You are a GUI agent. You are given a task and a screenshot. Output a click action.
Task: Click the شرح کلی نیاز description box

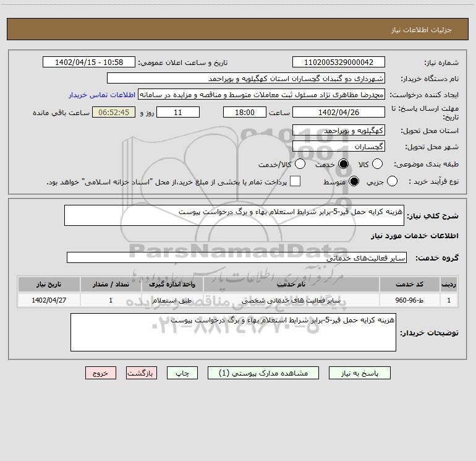coord(234,215)
